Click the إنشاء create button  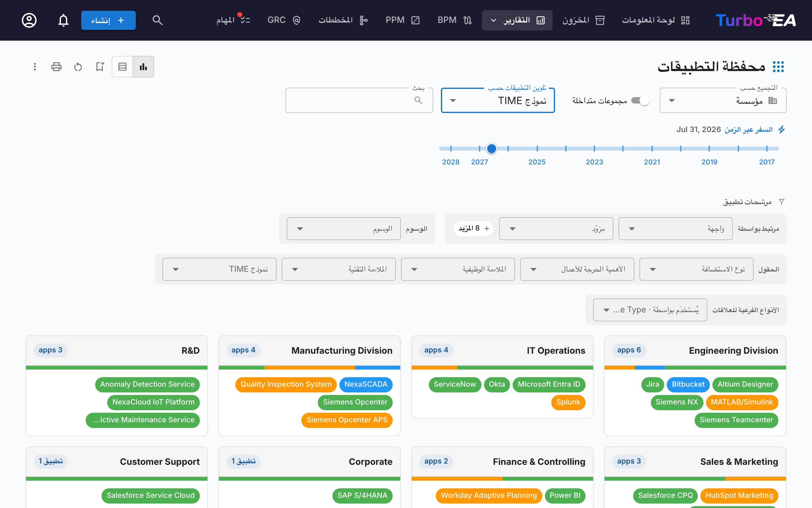point(108,20)
